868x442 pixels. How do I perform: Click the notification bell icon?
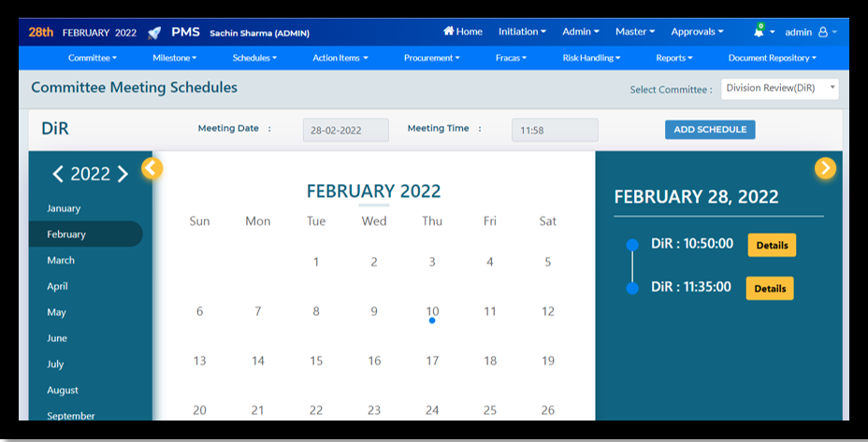[759, 32]
